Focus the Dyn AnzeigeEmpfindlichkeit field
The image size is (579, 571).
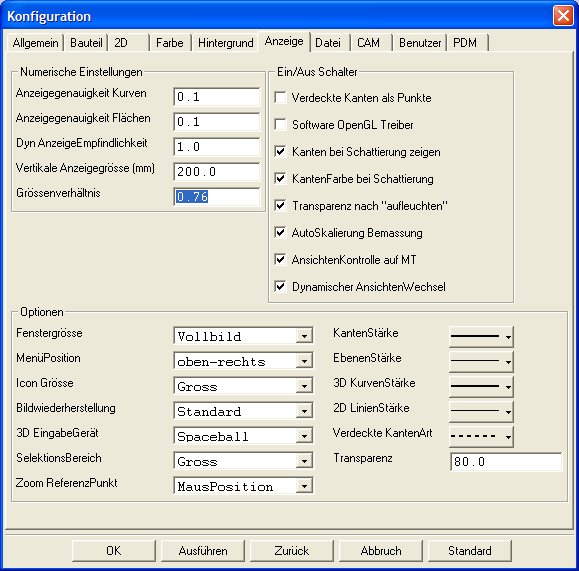(x=217, y=147)
